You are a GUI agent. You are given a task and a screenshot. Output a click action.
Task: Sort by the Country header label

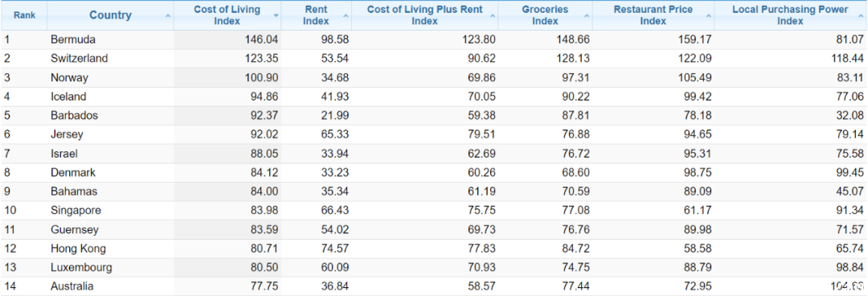pyautogui.click(x=111, y=15)
